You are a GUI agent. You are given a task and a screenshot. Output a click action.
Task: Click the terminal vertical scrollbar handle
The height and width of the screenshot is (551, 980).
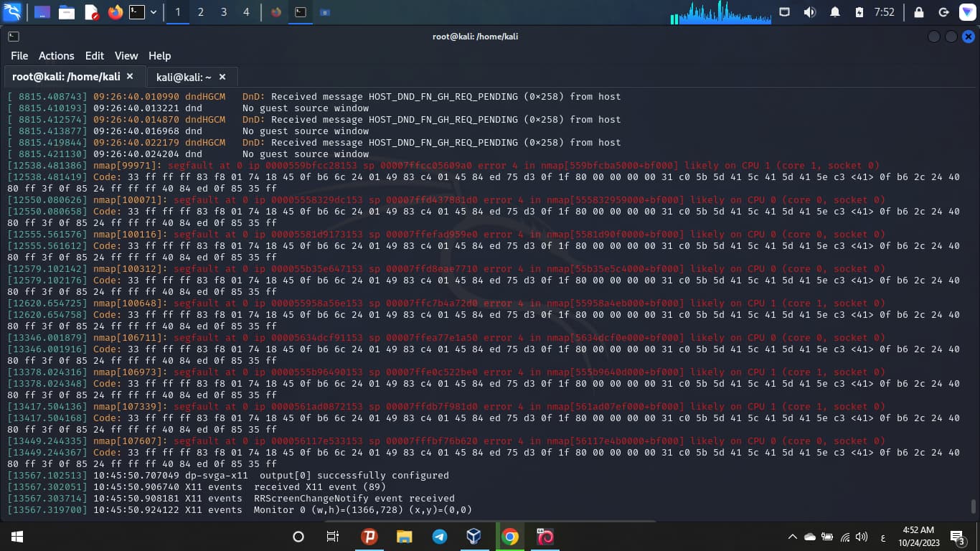pos(974,507)
